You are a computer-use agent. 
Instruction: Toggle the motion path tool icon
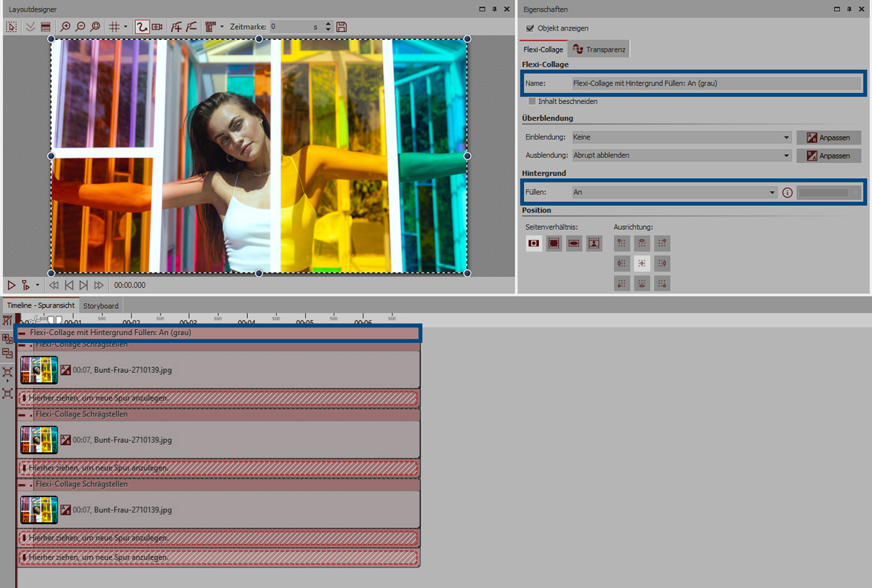(x=141, y=27)
